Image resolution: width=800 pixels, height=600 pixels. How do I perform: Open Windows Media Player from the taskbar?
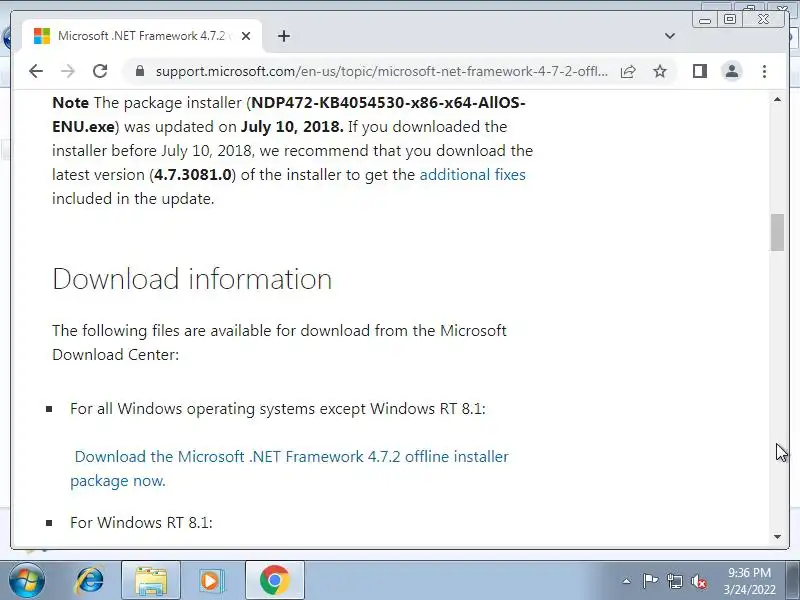(211, 581)
